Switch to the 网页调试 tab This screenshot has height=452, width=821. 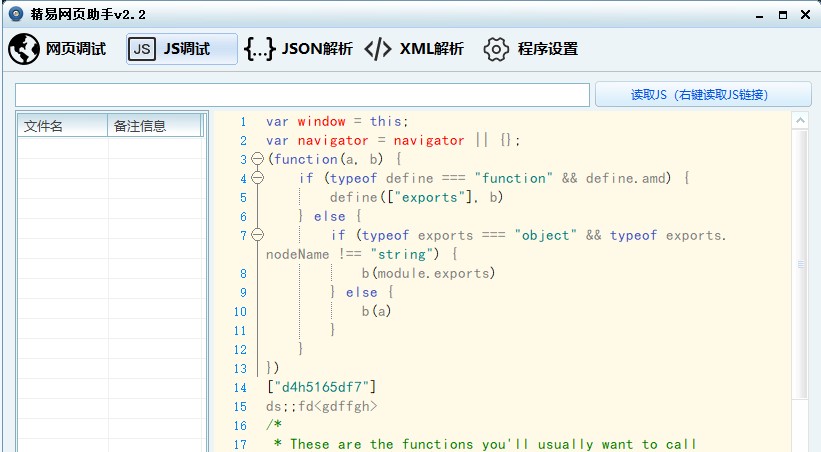[75, 49]
